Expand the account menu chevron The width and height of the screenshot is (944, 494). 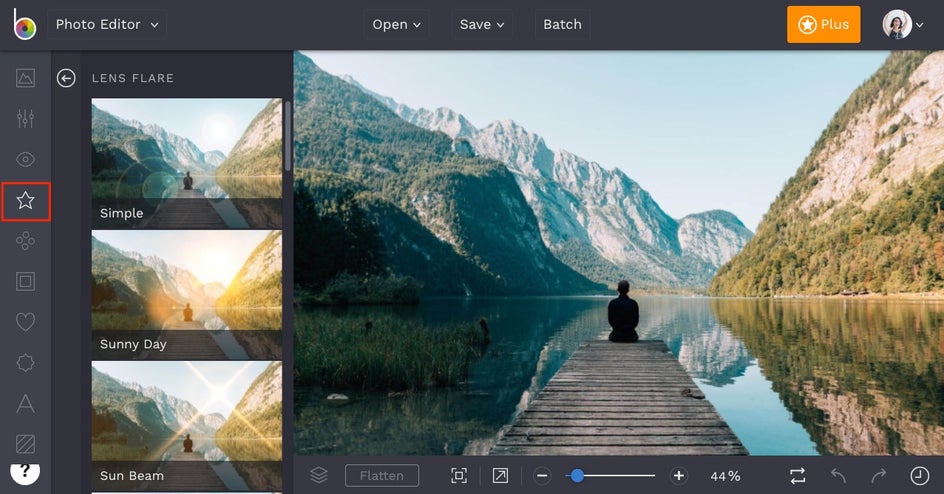click(920, 25)
